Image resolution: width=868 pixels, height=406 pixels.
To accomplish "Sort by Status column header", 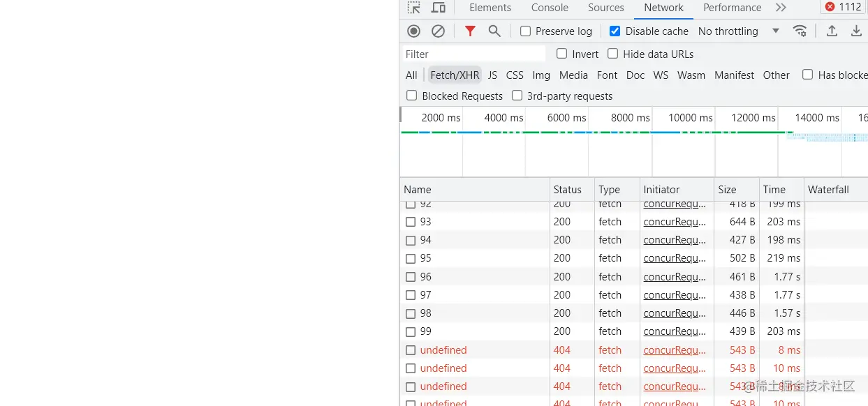I will tap(572, 190).
